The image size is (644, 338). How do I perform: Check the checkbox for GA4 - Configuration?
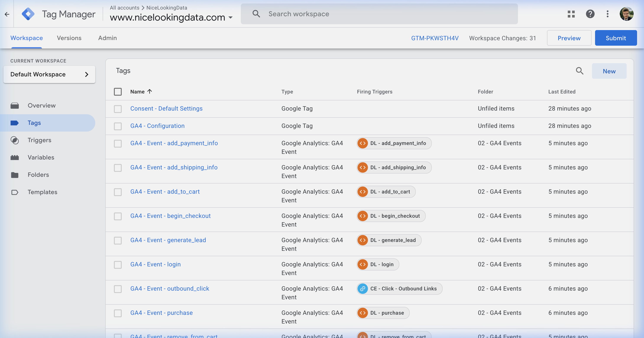(x=118, y=126)
